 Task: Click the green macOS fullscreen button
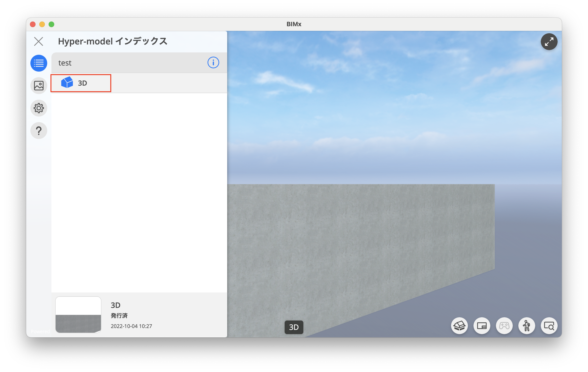(51, 24)
